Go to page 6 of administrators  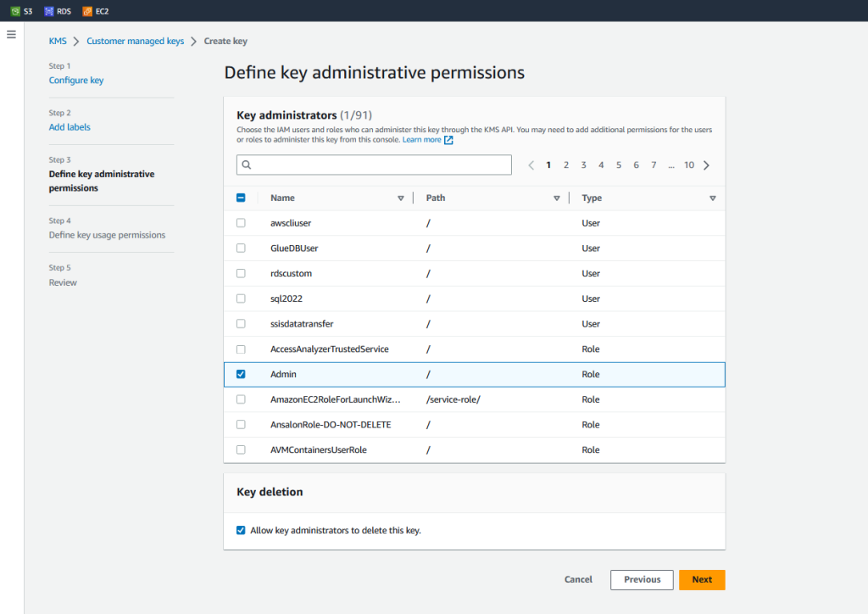[x=636, y=165]
